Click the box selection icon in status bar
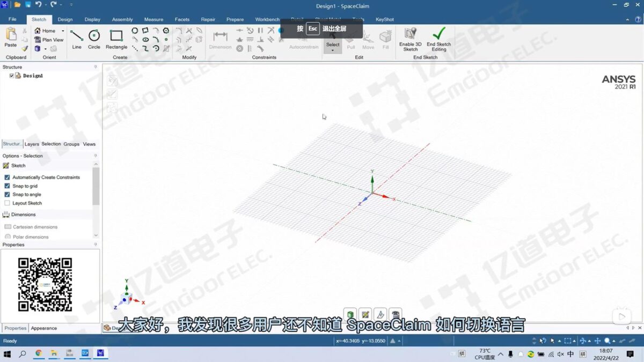This screenshot has height=362, width=644. [x=567, y=341]
